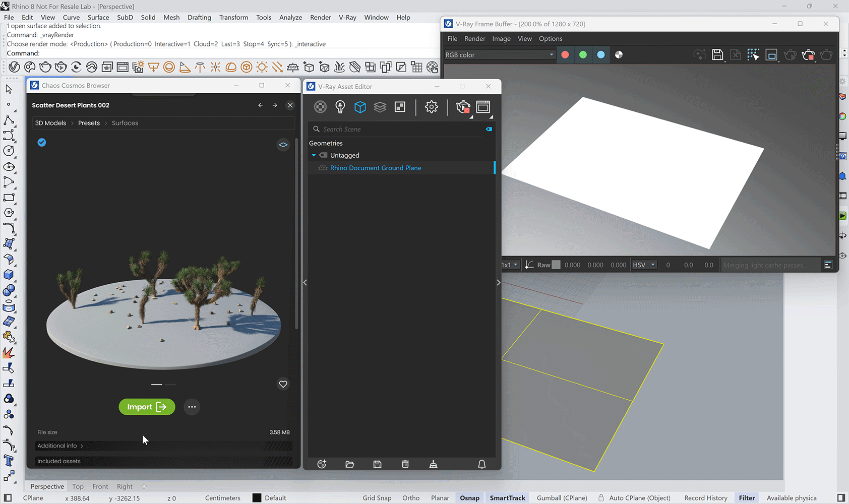Toggle mono alpha channel view in Frame Buffer
The height and width of the screenshot is (504, 849).
pyautogui.click(x=619, y=55)
